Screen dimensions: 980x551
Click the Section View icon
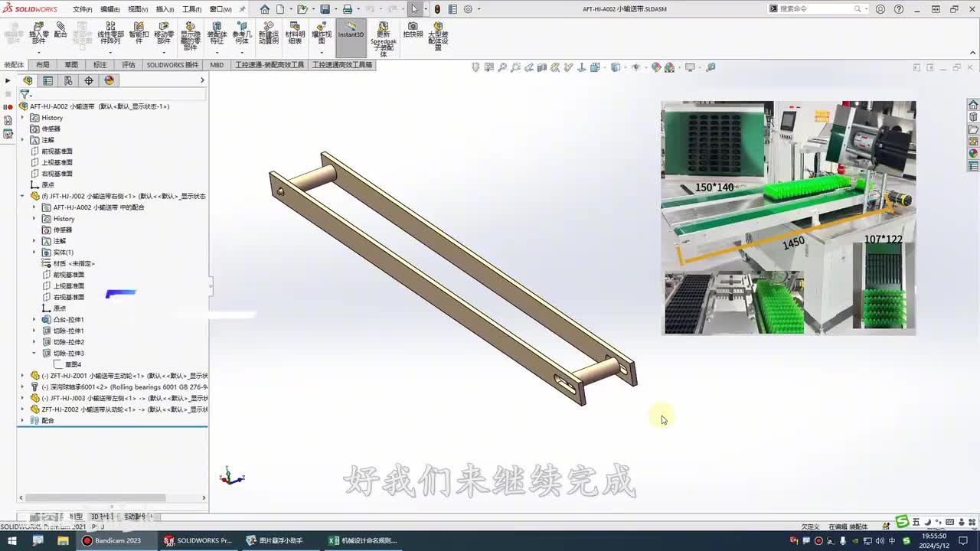542,67
